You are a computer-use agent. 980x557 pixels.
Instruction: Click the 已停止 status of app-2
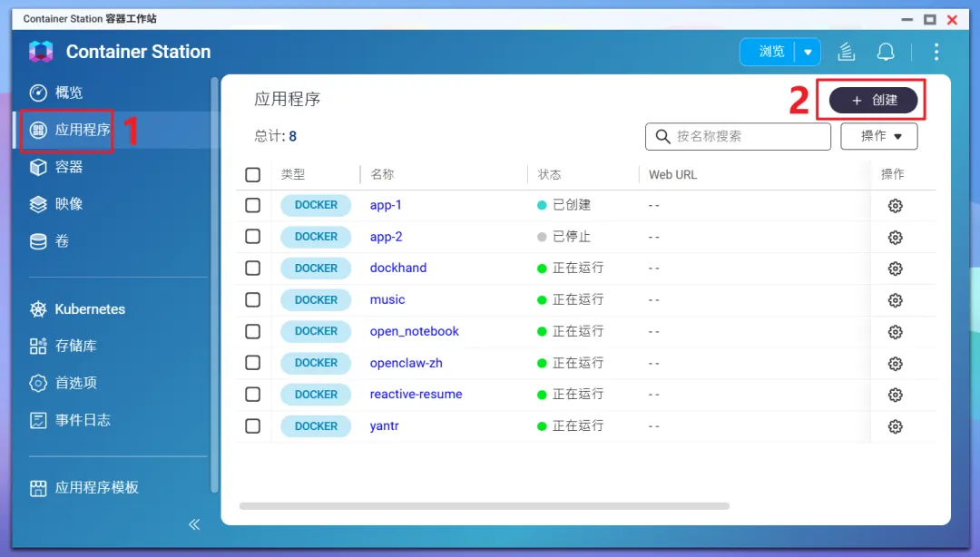(x=564, y=237)
